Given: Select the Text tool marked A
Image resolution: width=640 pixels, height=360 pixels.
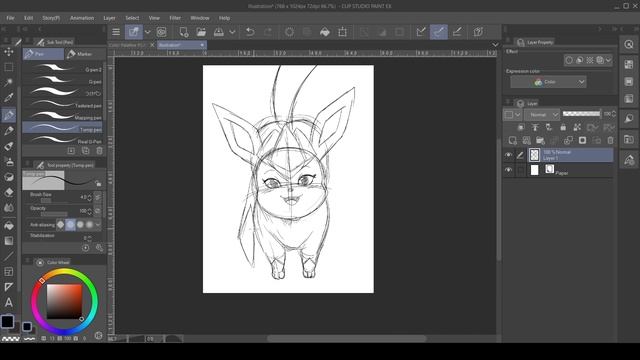Looking at the screenshot, I should 9,302.
